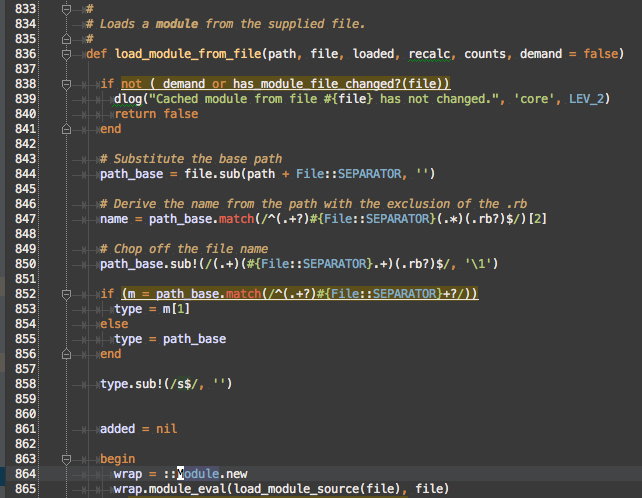Viewport: 642px width, 498px height.
Task: Click '.new' on line 864
Action: [233, 474]
